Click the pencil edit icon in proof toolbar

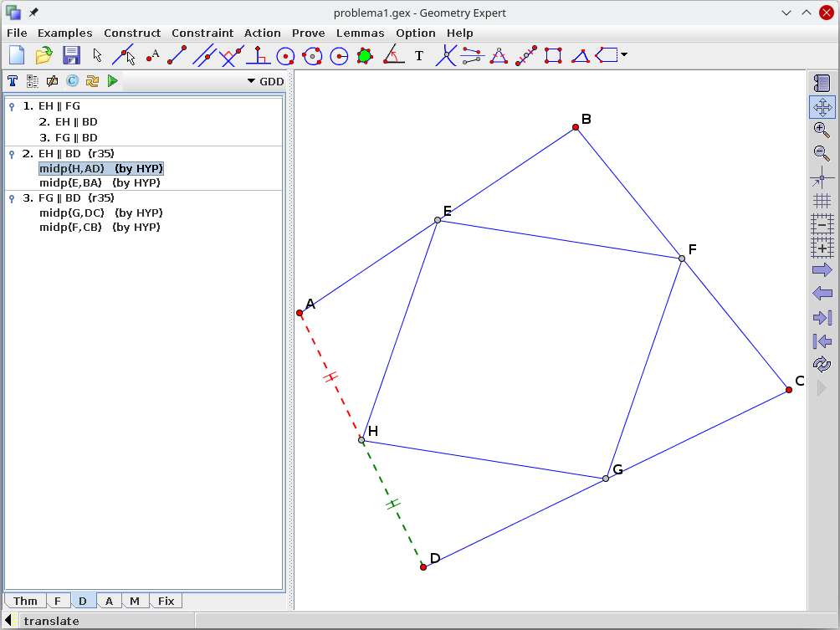point(52,81)
